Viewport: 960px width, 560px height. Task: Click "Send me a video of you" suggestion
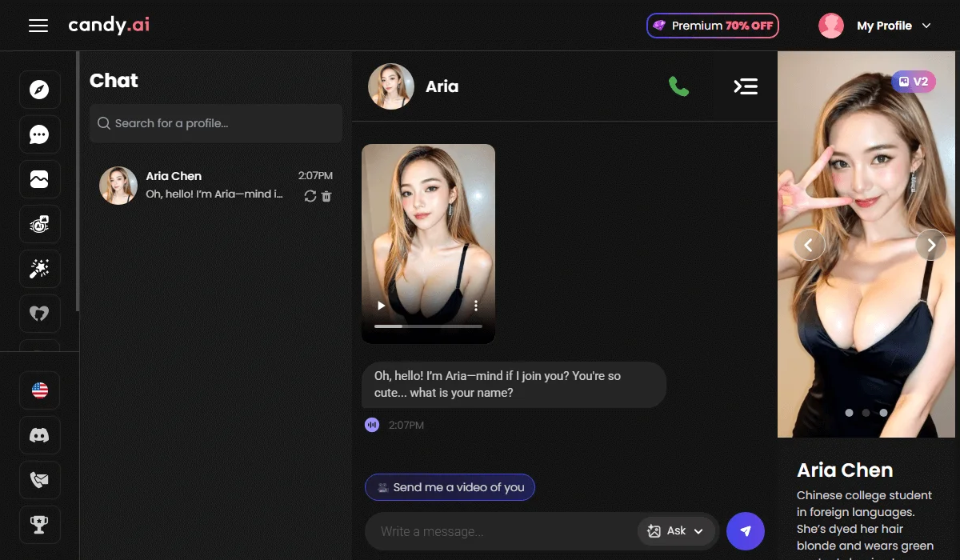[450, 487]
